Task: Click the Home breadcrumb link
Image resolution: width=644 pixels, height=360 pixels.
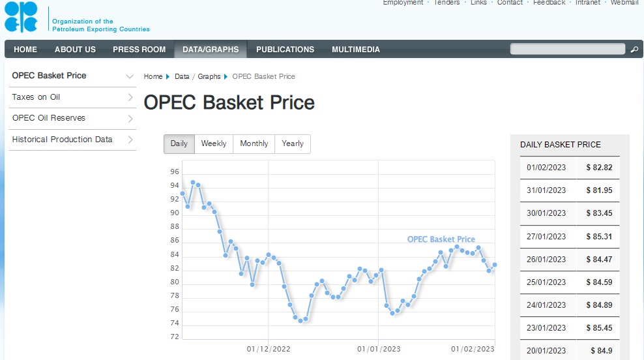Action: [x=153, y=76]
